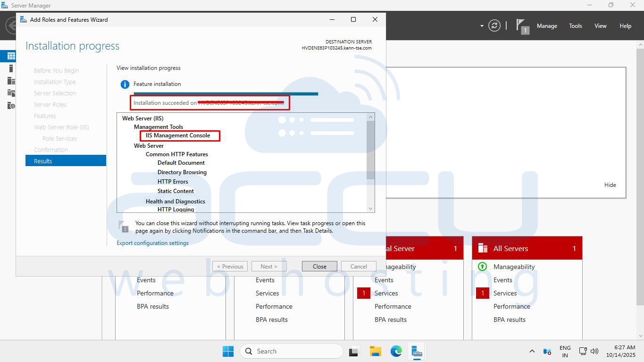
Task: Launch Microsoft Edge from the taskbar
Action: (x=396, y=351)
